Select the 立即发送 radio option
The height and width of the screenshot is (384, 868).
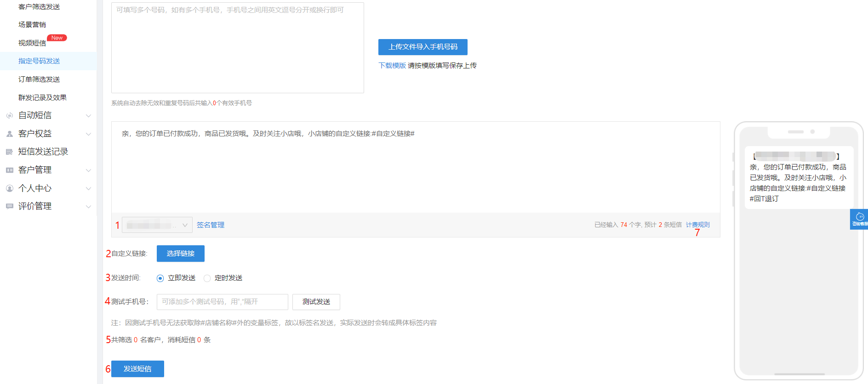point(160,278)
